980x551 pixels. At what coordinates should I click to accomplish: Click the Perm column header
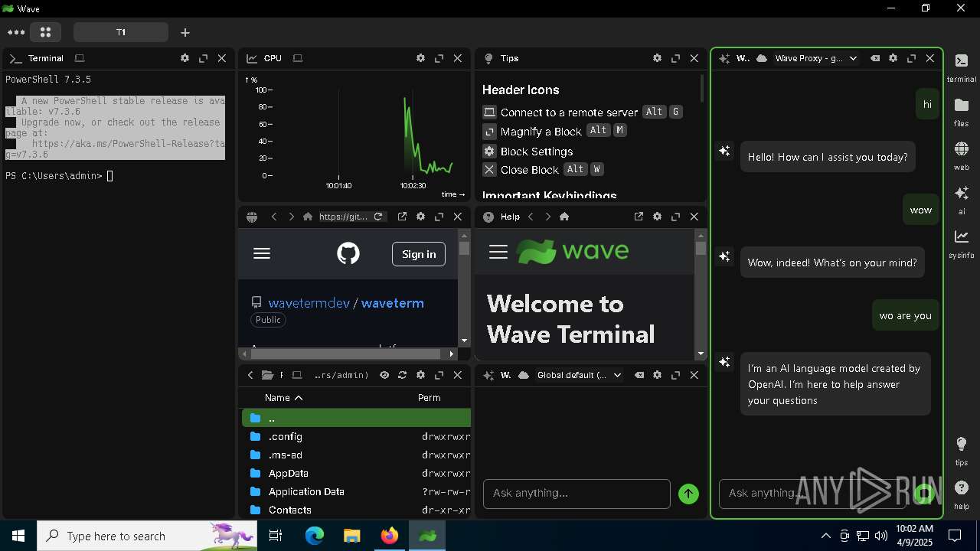click(430, 398)
